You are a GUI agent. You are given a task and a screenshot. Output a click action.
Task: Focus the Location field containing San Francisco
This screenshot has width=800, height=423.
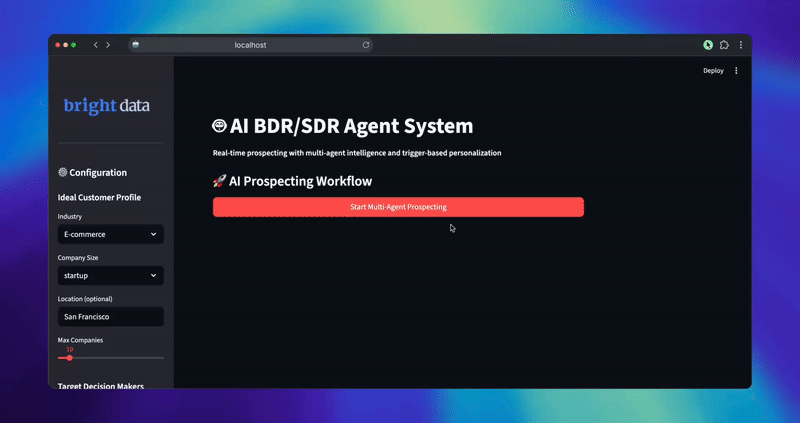tap(110, 316)
